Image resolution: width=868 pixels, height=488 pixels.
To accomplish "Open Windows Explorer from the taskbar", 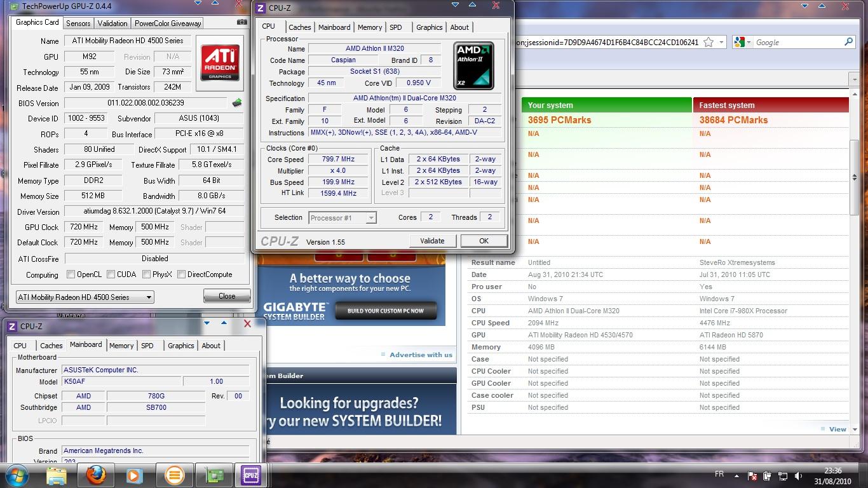I will click(57, 475).
